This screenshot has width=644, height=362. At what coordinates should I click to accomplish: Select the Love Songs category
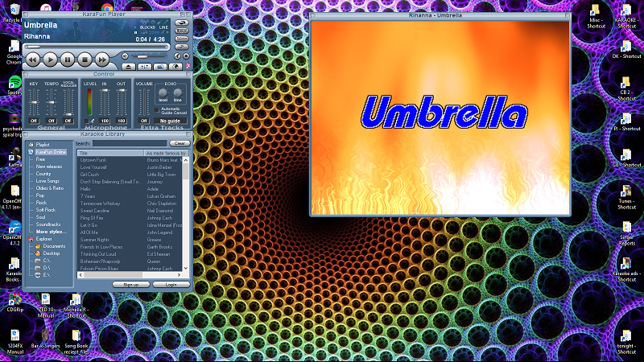[x=46, y=181]
